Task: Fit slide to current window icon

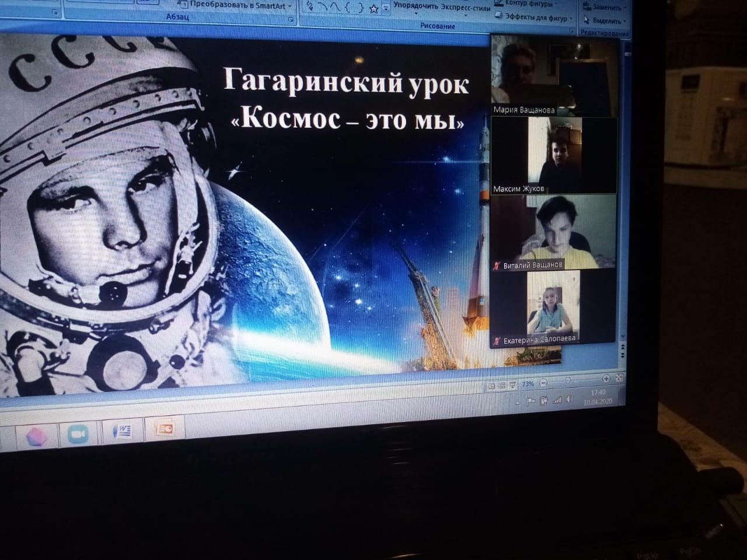Action: pos(619,378)
